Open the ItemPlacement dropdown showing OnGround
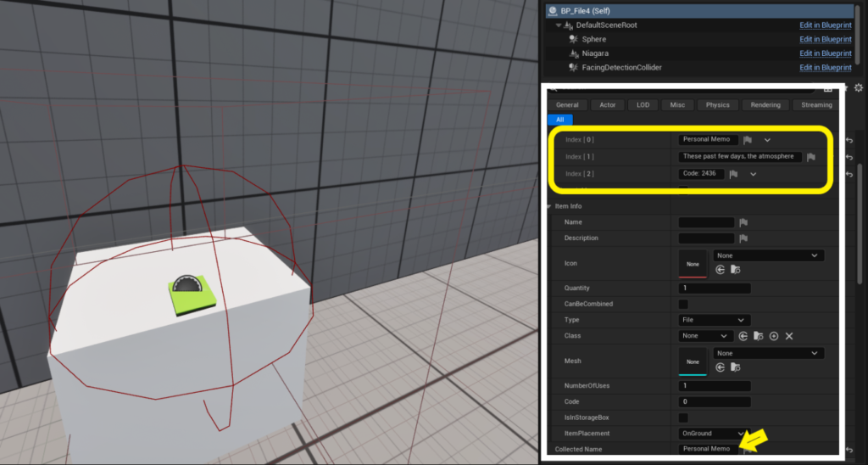This screenshot has height=465, width=868. [x=715, y=434]
